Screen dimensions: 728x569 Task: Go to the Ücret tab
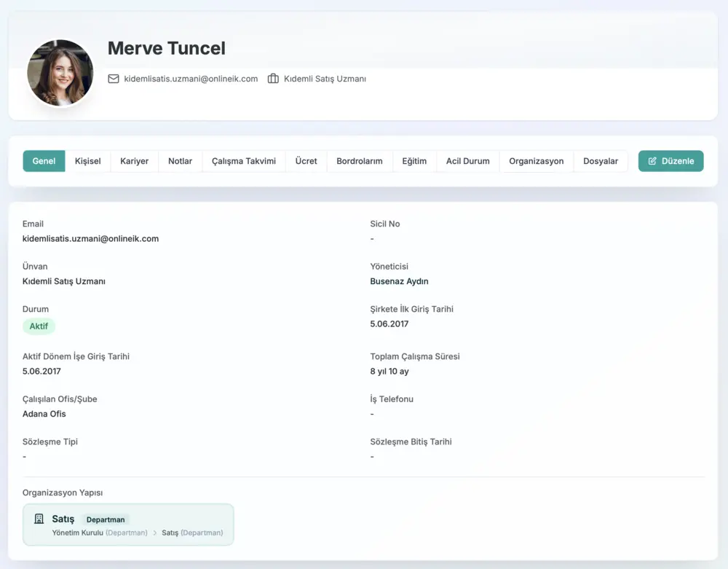click(306, 161)
